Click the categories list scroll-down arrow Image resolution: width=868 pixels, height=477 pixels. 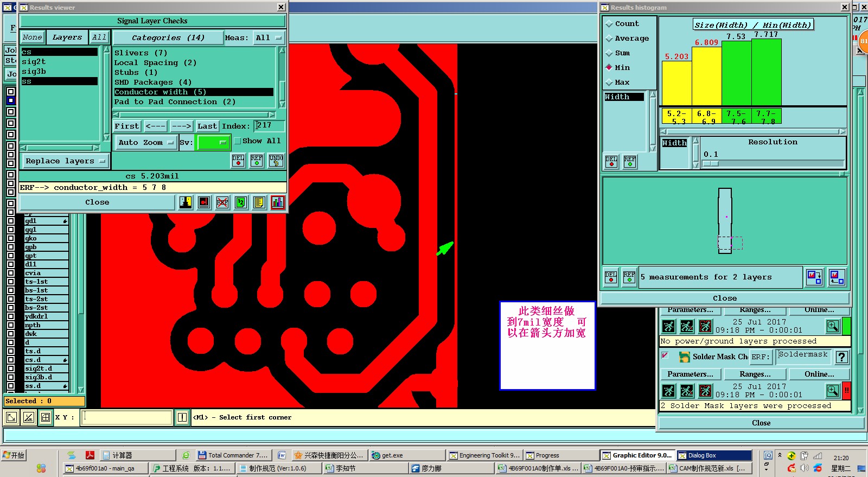(x=282, y=104)
